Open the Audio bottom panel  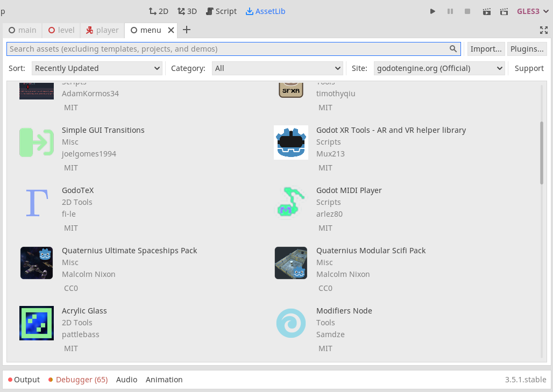point(126,380)
